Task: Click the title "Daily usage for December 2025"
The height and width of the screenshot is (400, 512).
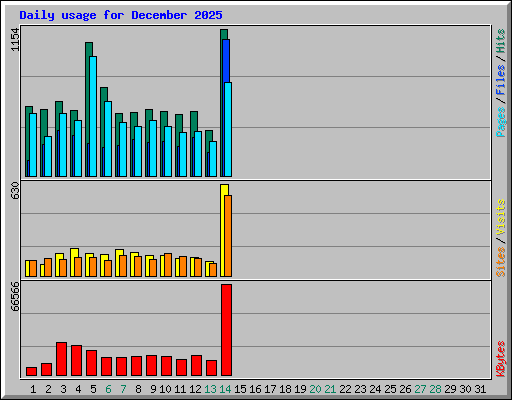Action: [121, 15]
